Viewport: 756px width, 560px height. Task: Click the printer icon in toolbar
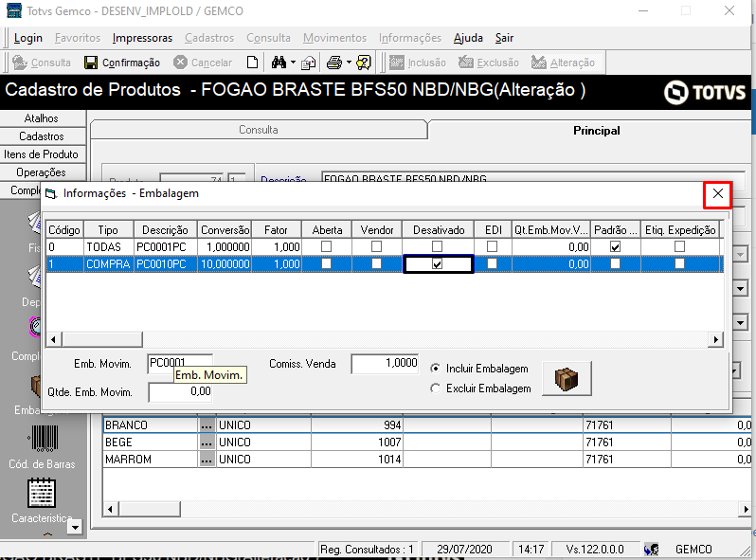(x=334, y=63)
